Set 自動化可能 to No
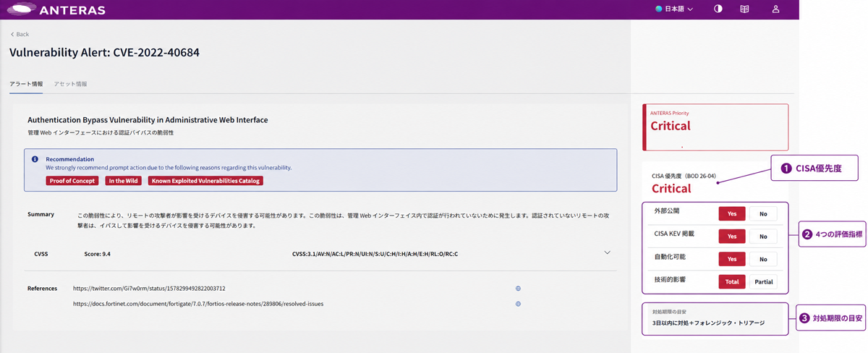 pyautogui.click(x=763, y=259)
